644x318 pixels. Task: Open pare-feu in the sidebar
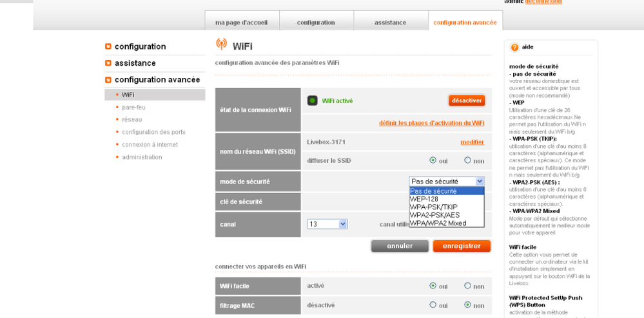coord(133,108)
